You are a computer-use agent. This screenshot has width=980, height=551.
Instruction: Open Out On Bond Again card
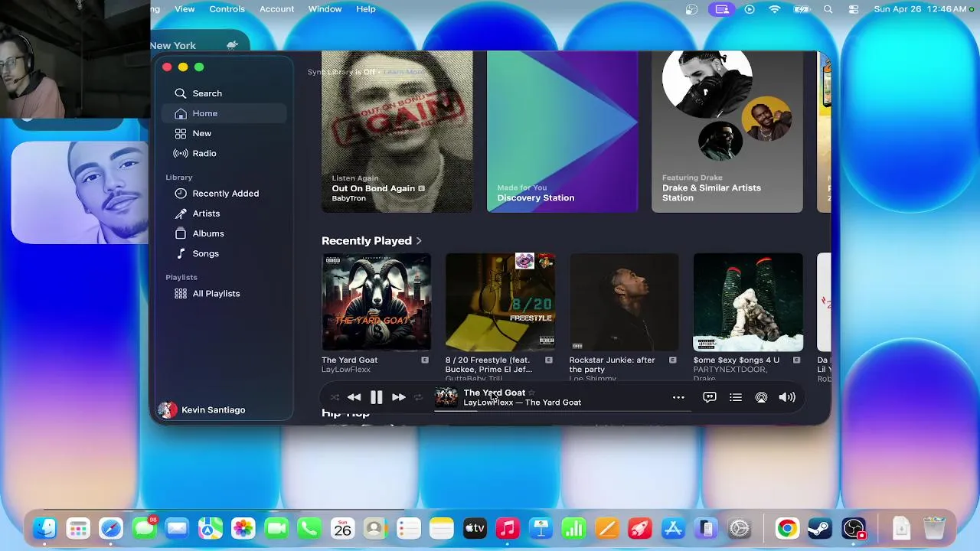click(397, 132)
